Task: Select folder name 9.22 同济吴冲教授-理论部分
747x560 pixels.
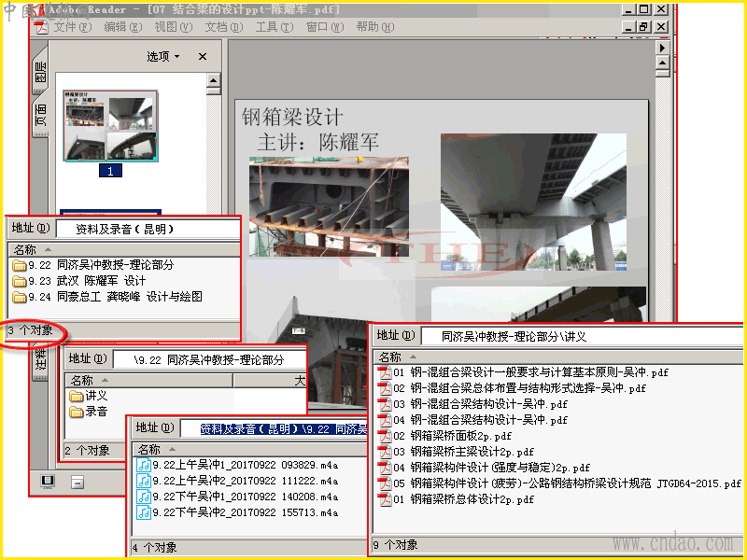Action: coord(101,265)
